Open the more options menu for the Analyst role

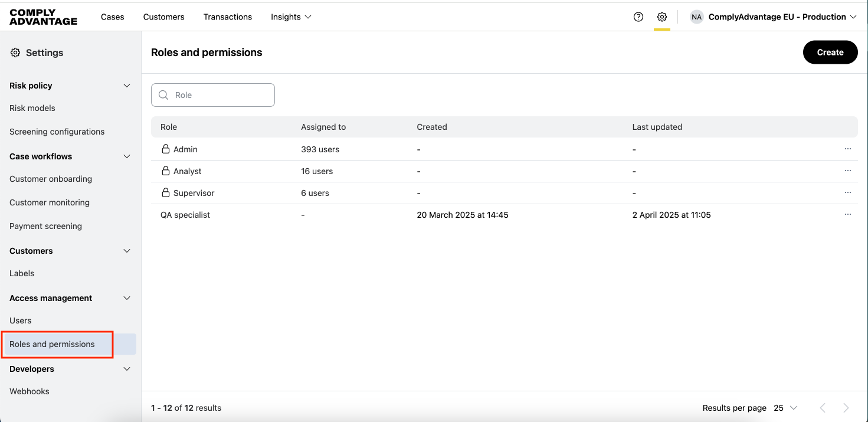pos(847,171)
